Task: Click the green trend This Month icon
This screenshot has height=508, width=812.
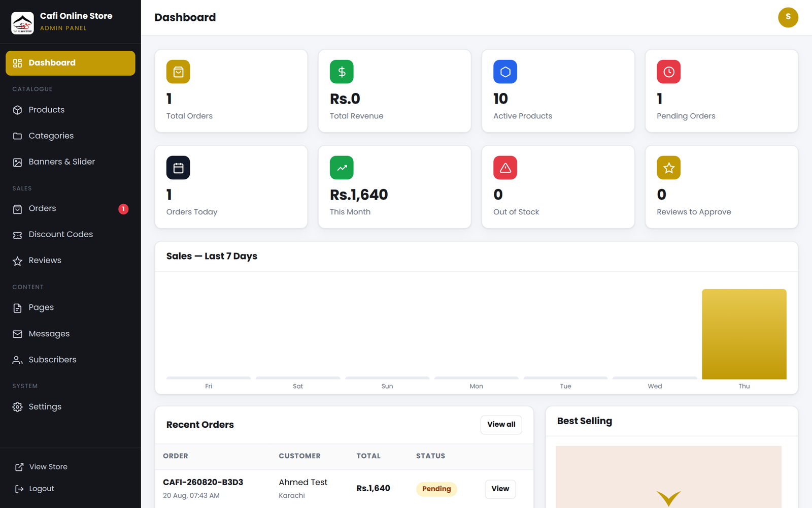Action: click(x=342, y=168)
